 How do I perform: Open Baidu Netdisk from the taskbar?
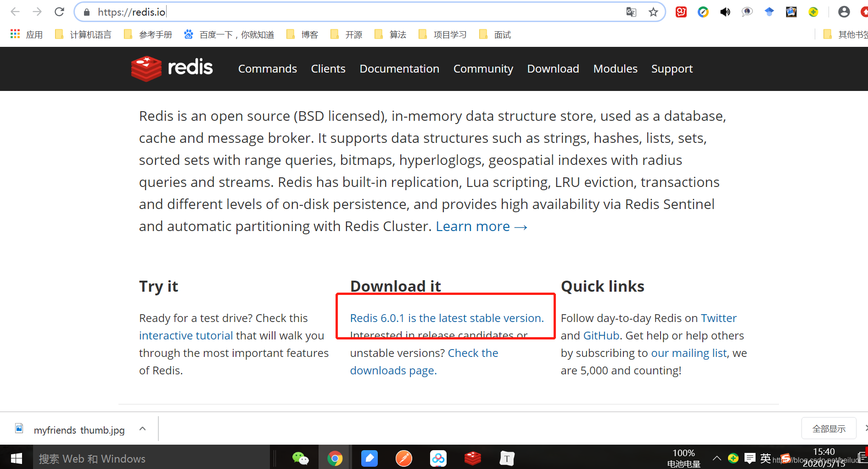[x=438, y=458]
